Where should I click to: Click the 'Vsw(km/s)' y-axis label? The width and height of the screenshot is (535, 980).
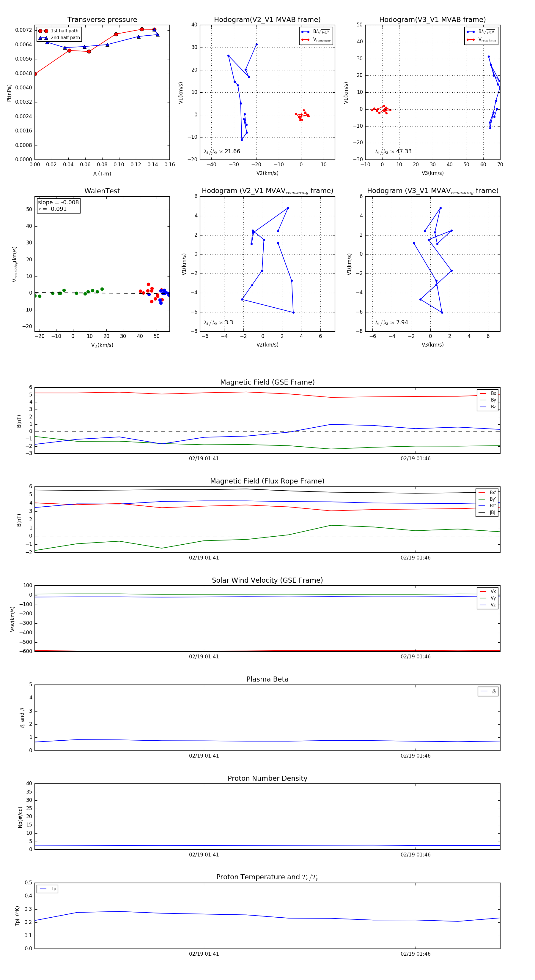12,619
